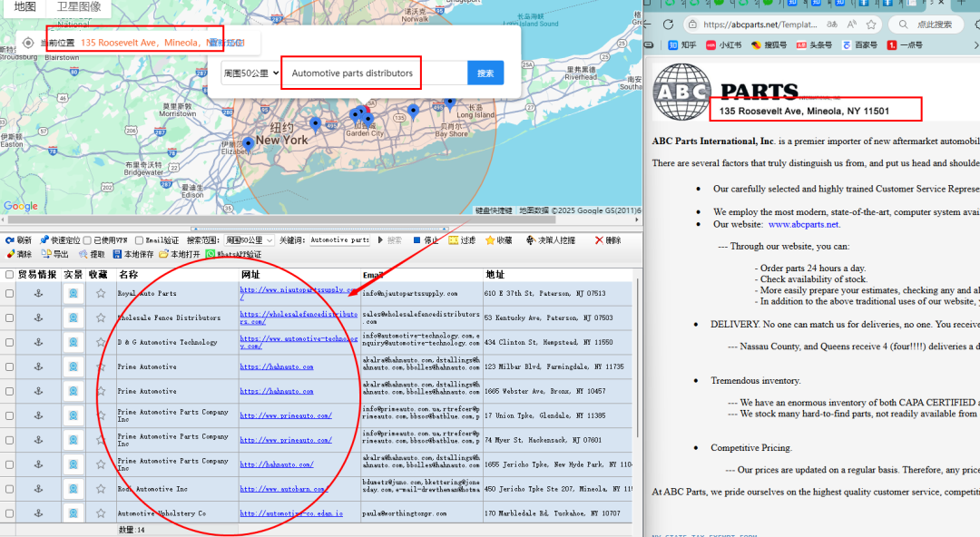Click the browser back arrow

[648, 24]
